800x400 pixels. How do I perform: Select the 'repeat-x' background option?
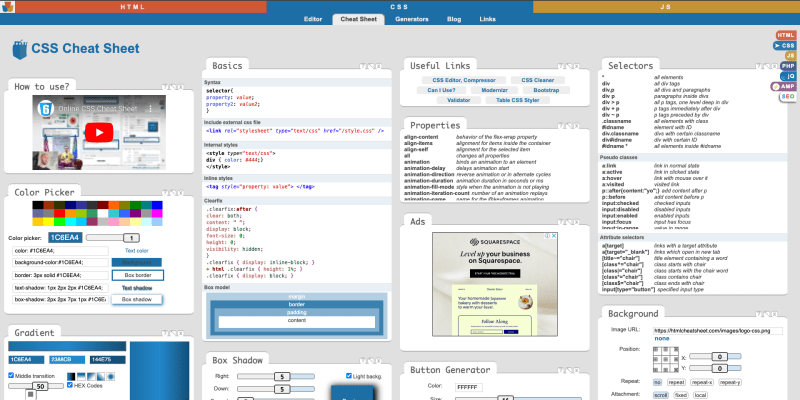pyautogui.click(x=702, y=382)
